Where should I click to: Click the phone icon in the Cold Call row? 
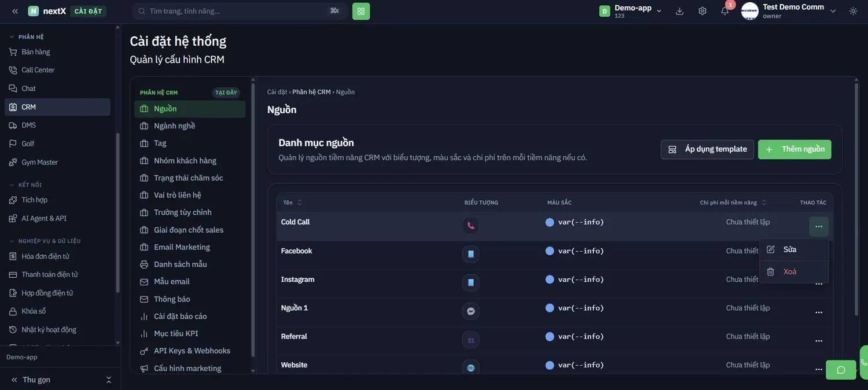[471, 226]
